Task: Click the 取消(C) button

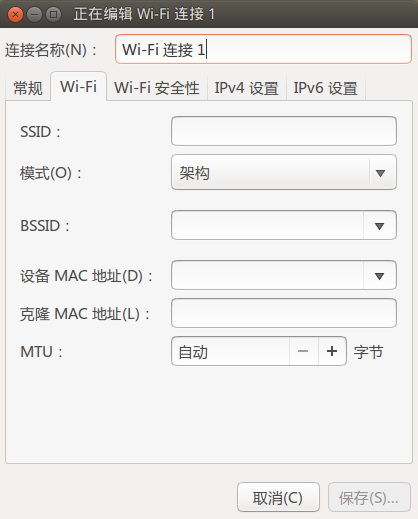Action: [x=278, y=498]
